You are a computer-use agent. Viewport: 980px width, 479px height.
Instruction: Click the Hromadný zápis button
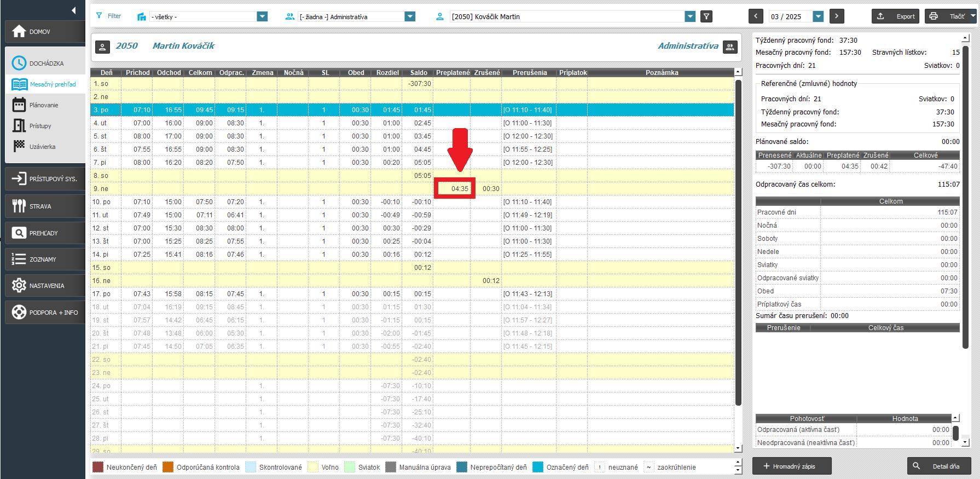click(791, 466)
